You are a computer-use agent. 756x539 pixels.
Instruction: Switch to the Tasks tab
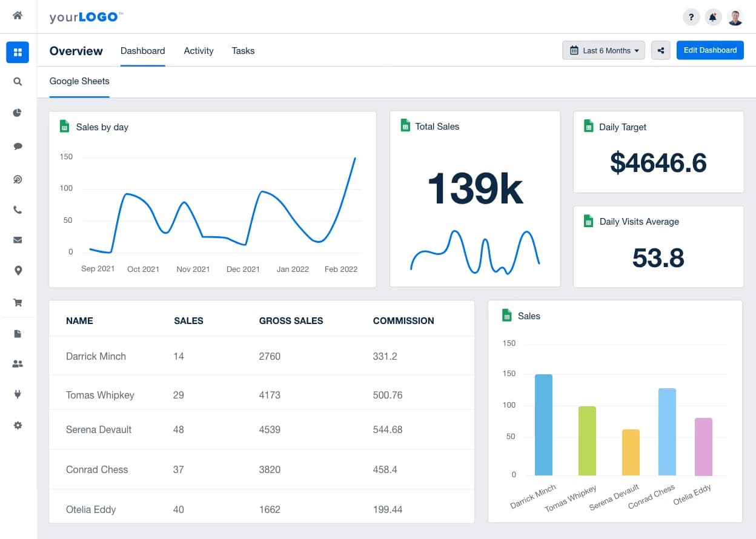[243, 51]
